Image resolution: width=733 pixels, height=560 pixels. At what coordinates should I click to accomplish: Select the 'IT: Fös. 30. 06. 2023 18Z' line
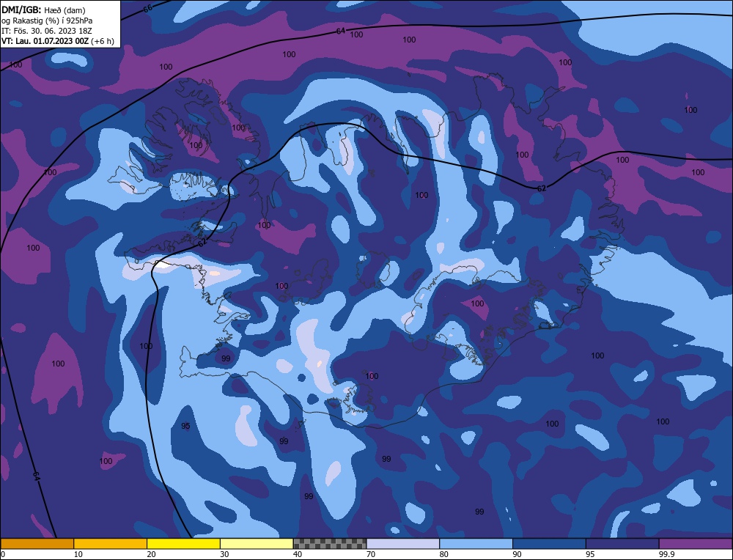tap(47, 30)
